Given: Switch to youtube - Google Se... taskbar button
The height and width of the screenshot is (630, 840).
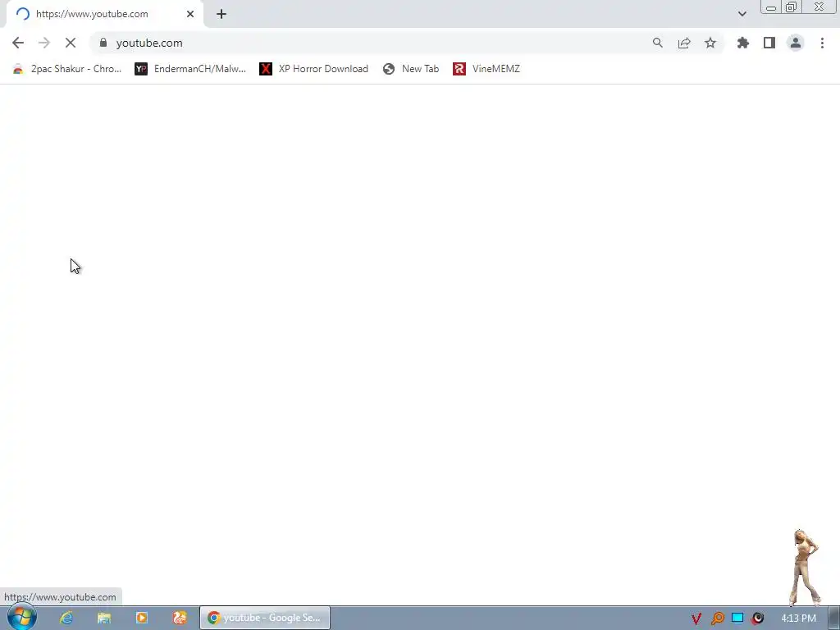Looking at the screenshot, I should [x=265, y=618].
